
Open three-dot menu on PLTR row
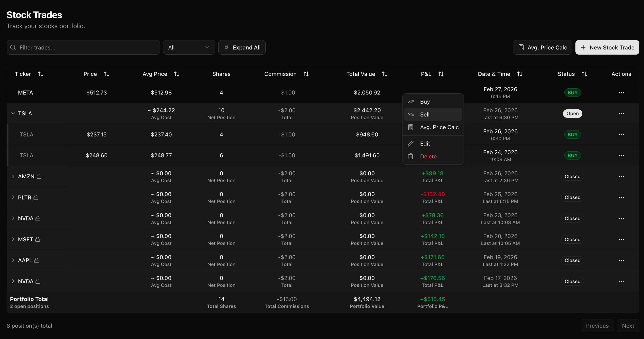pyautogui.click(x=621, y=197)
